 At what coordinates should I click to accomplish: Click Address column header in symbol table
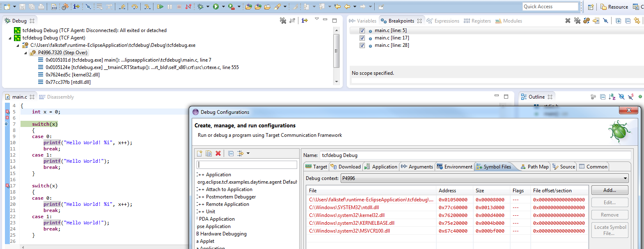tap(454, 191)
